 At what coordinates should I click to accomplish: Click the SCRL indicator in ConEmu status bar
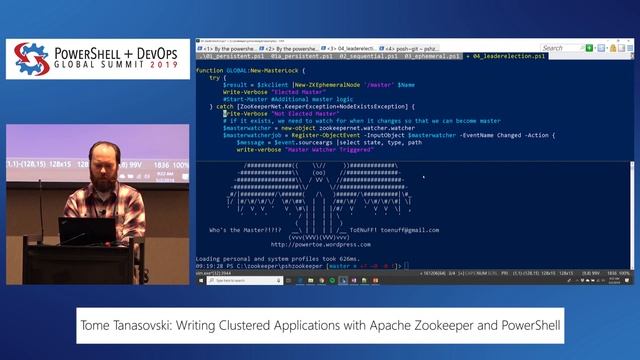point(492,273)
